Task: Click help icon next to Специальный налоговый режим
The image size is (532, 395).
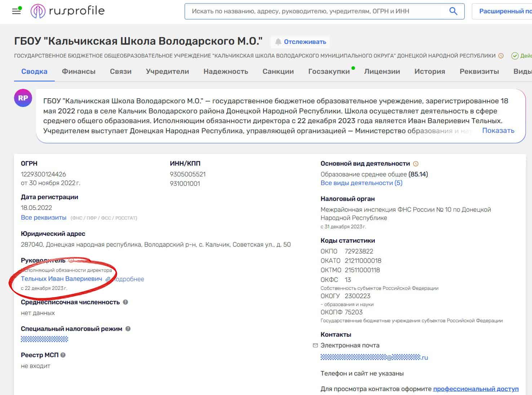Action: [x=128, y=329]
